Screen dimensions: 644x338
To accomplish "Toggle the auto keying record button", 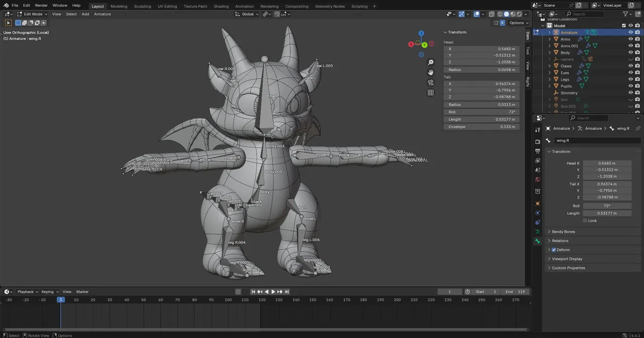I will click(238, 292).
